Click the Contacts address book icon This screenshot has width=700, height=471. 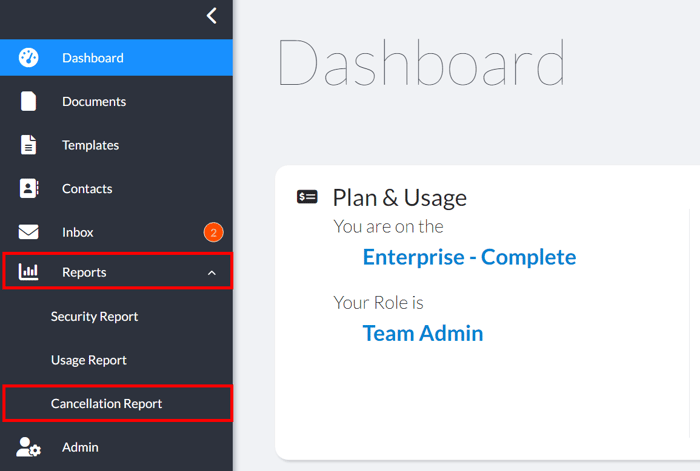[28, 188]
